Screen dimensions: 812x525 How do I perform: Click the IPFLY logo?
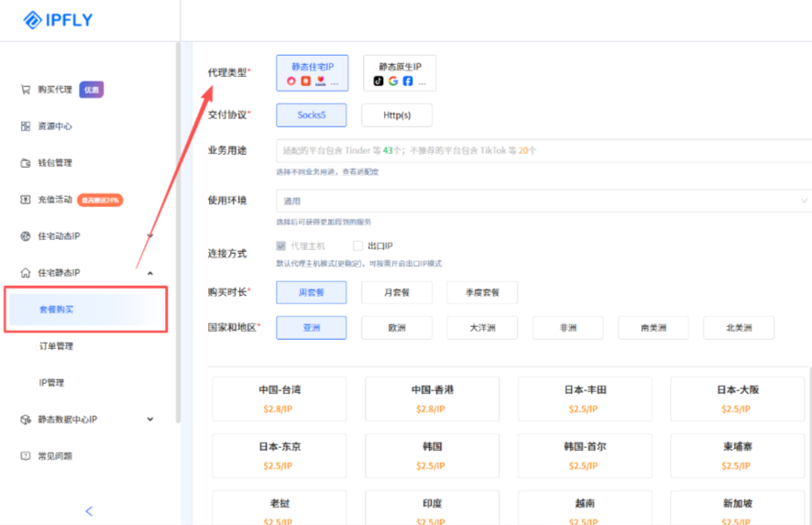[58, 19]
